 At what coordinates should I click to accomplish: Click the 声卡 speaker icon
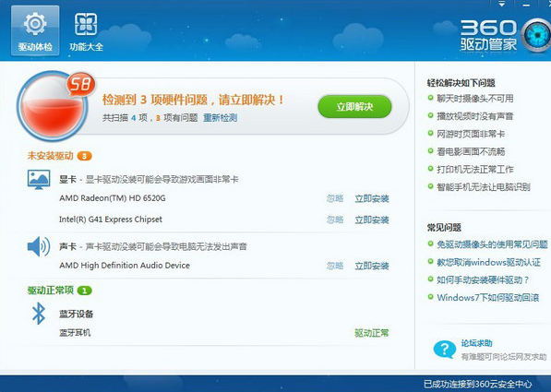[39, 246]
